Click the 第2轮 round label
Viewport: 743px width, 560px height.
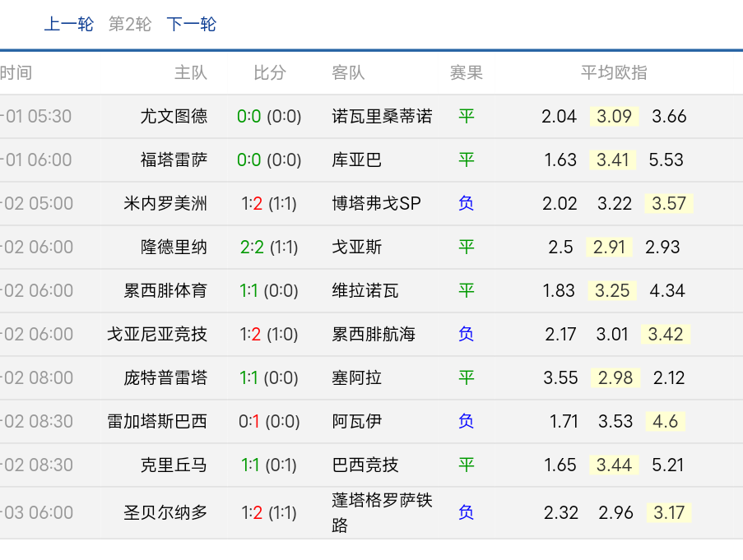point(130,25)
